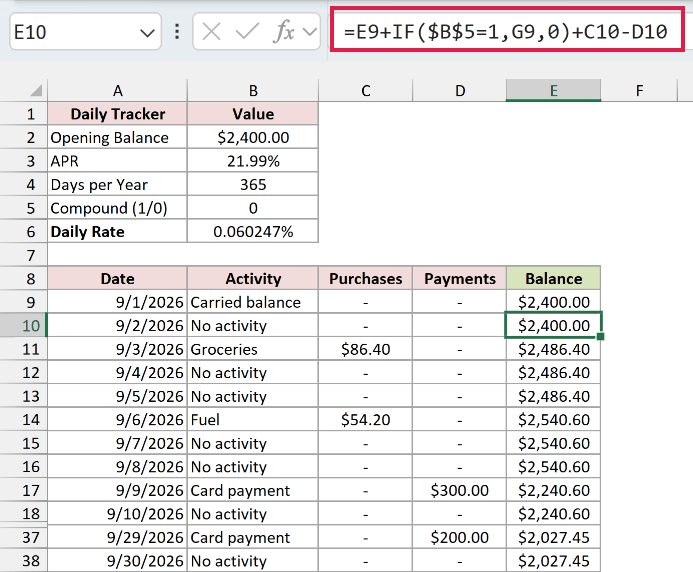
Task: Select column C header
Action: [x=366, y=91]
